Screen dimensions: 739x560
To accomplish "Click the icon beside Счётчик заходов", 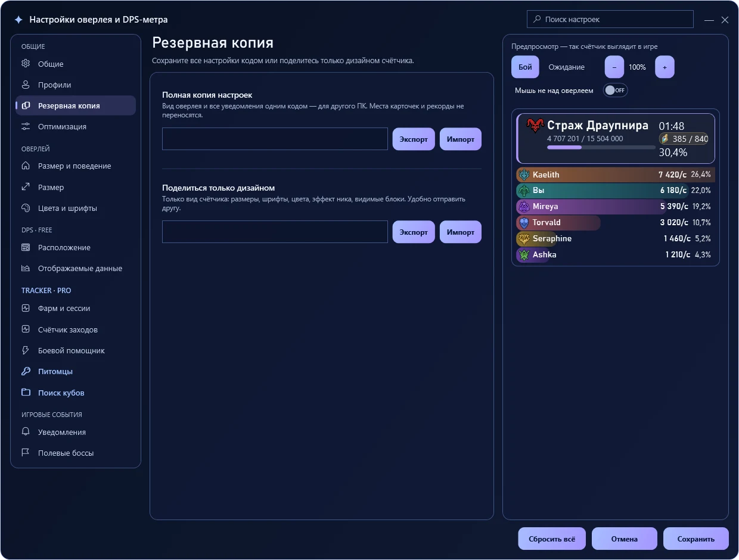I will (26, 329).
